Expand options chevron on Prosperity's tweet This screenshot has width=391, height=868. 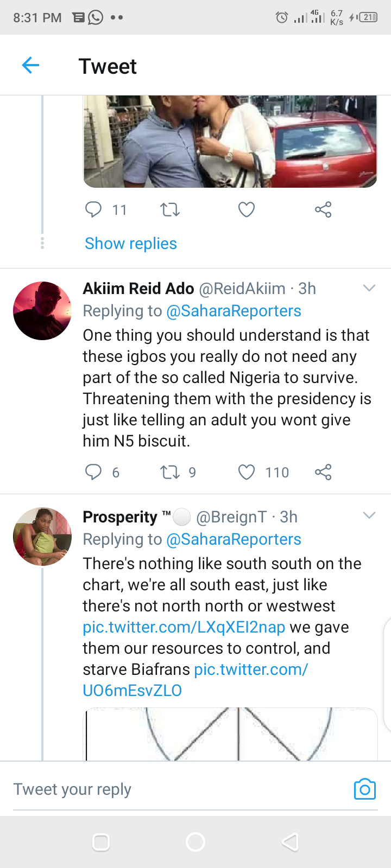[369, 515]
